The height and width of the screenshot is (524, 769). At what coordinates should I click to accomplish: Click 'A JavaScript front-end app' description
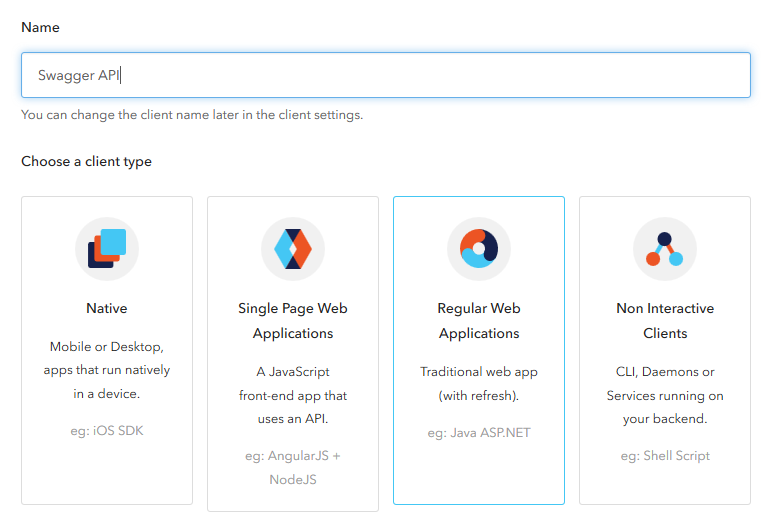pos(293,395)
